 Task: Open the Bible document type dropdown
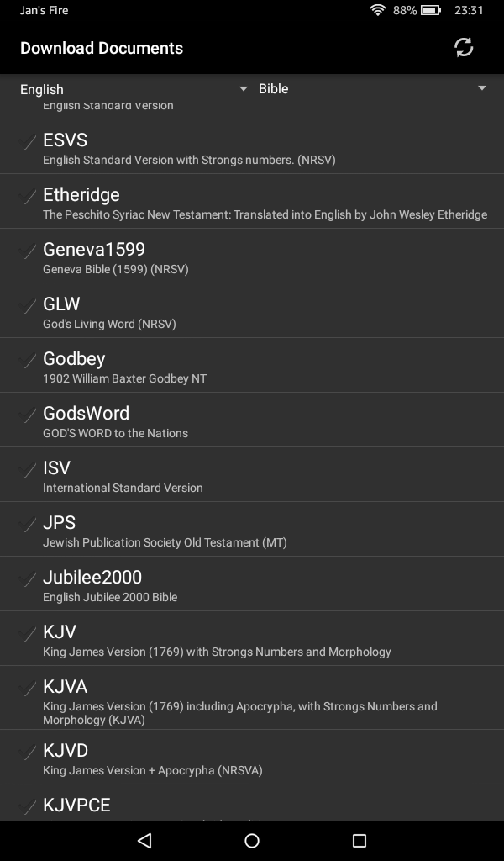[x=370, y=89]
